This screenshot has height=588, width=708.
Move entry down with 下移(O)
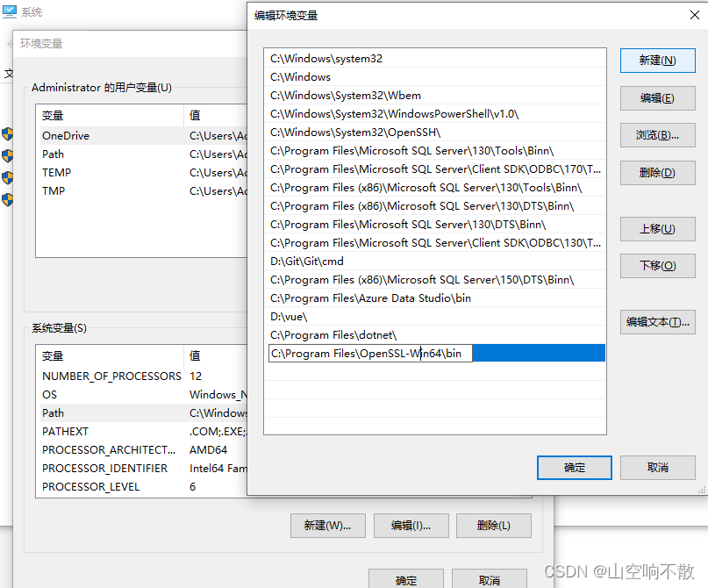tap(657, 266)
